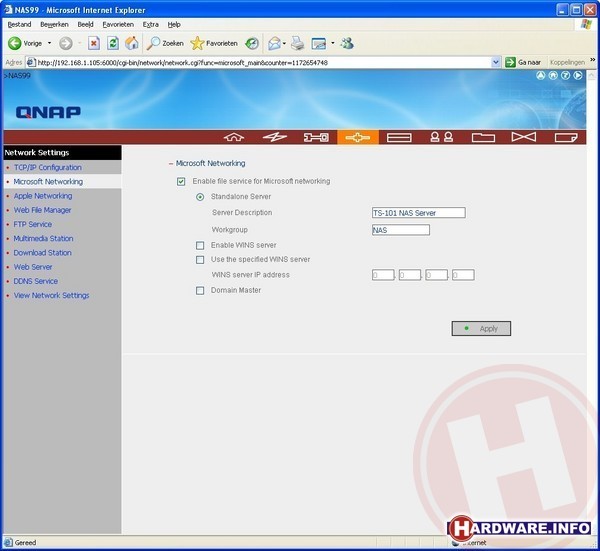Enable WINS server checkbox
The image size is (600, 551).
tap(200, 245)
